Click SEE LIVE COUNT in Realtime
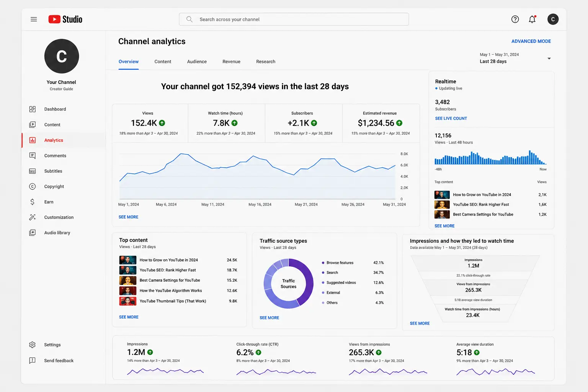The width and height of the screenshot is (588, 392). click(451, 119)
